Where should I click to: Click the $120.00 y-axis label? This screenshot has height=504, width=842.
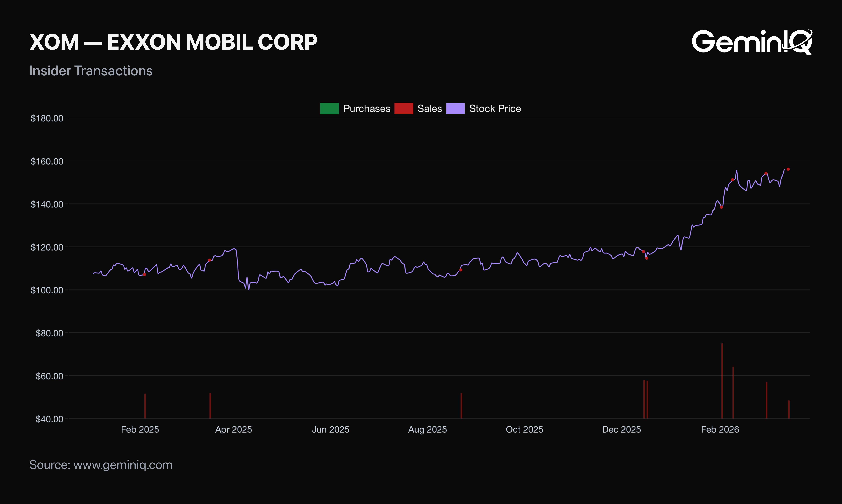pyautogui.click(x=47, y=247)
